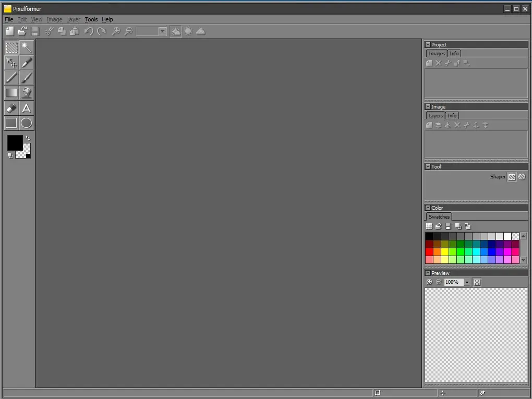Switch to the Info tab in Image panel
Image resolution: width=532 pixels, height=399 pixels.
click(x=452, y=116)
